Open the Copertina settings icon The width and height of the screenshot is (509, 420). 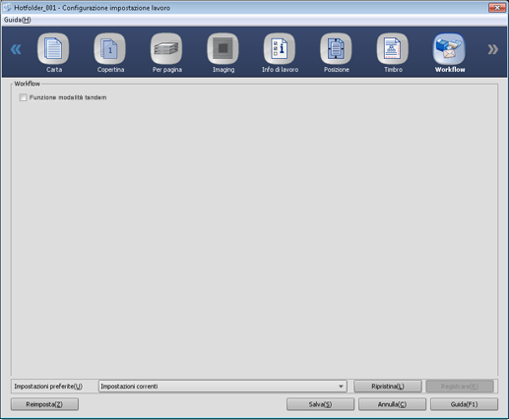pyautogui.click(x=109, y=48)
